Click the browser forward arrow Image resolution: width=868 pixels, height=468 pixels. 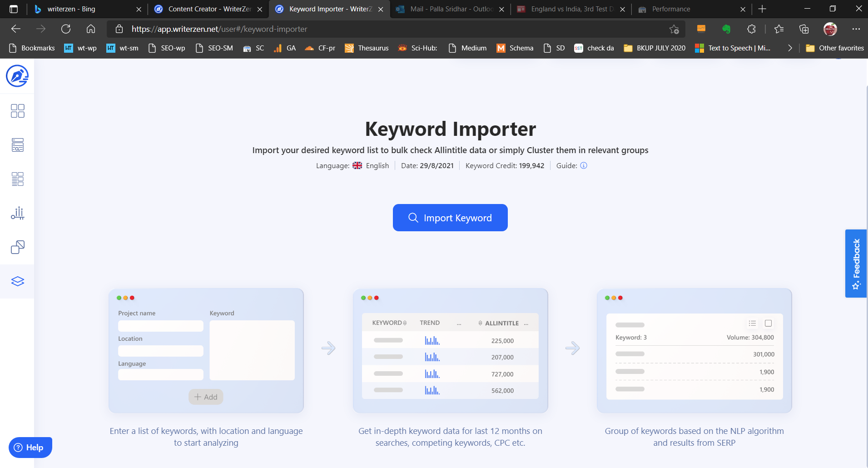41,29
